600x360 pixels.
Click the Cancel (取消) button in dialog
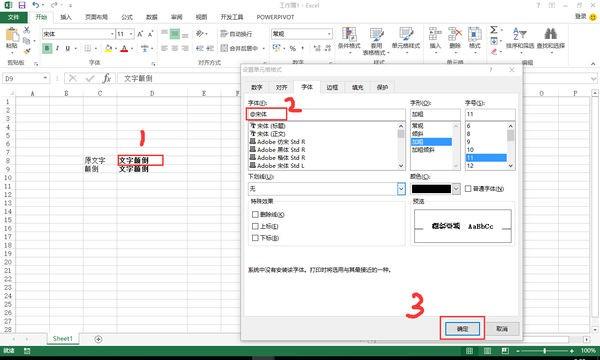click(x=502, y=329)
